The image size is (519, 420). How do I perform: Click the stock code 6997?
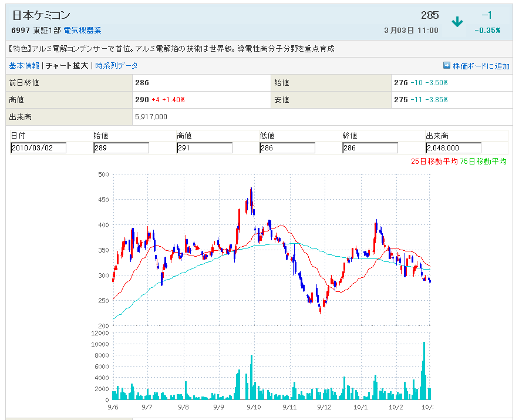coord(21,31)
